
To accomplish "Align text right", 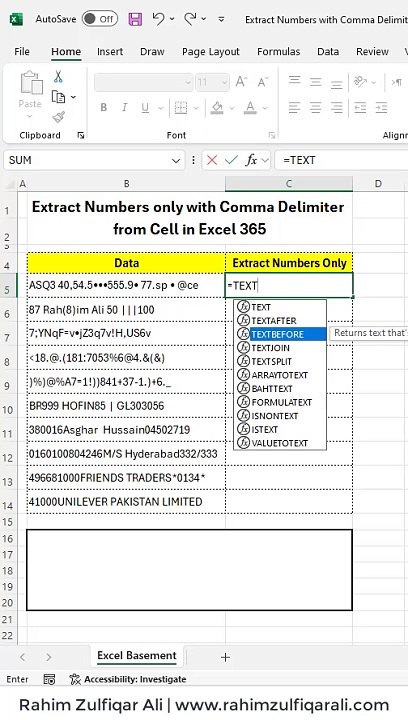I will coord(336,107).
